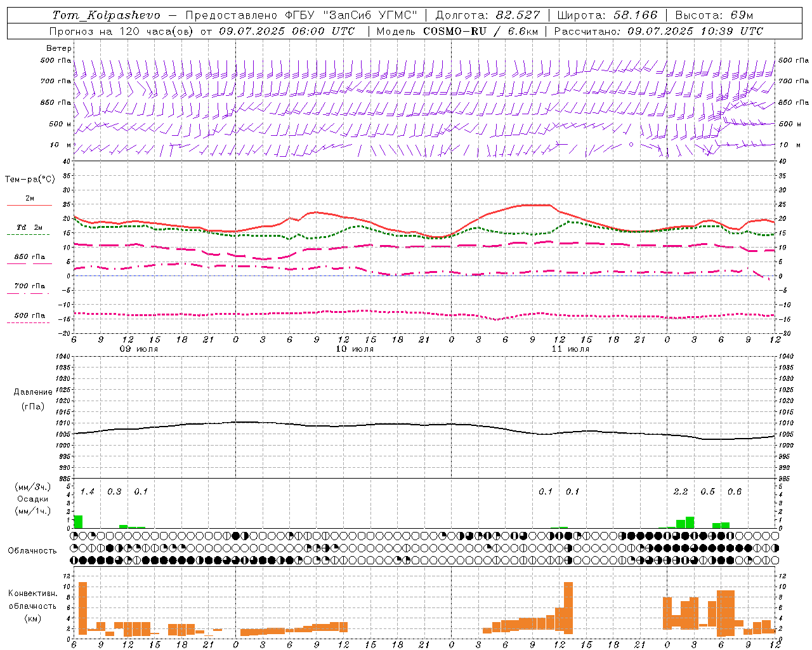Click the '09 июля' date label
812x650 pixels.
tap(139, 349)
